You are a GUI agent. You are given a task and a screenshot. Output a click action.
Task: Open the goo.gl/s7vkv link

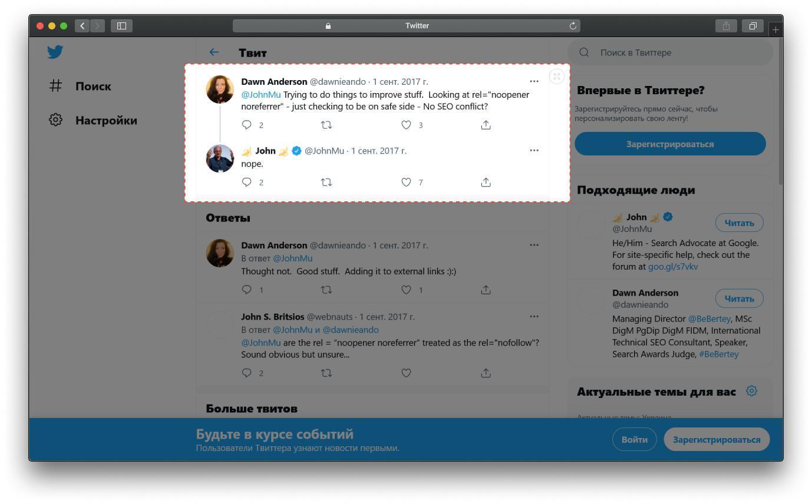[673, 266]
